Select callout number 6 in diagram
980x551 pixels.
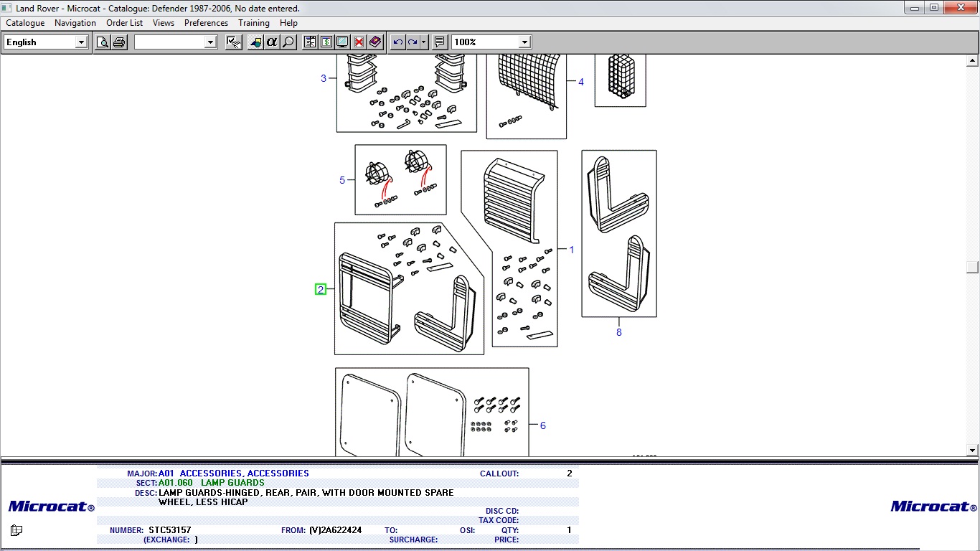pos(542,425)
